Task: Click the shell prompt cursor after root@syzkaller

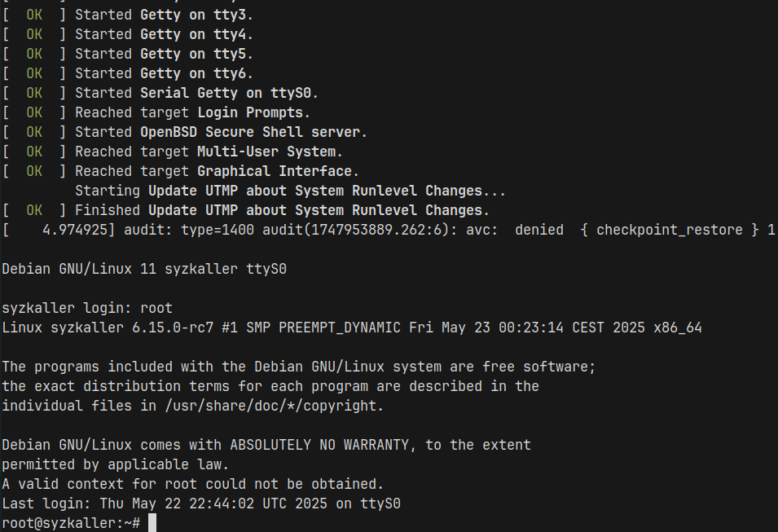Action: pyautogui.click(x=152, y=522)
